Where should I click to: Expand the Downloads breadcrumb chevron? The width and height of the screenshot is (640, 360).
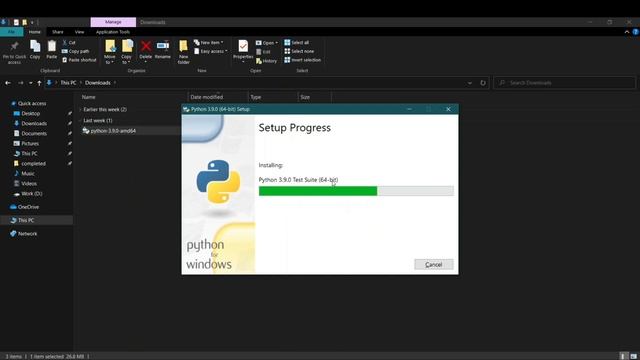pyautogui.click(x=115, y=83)
